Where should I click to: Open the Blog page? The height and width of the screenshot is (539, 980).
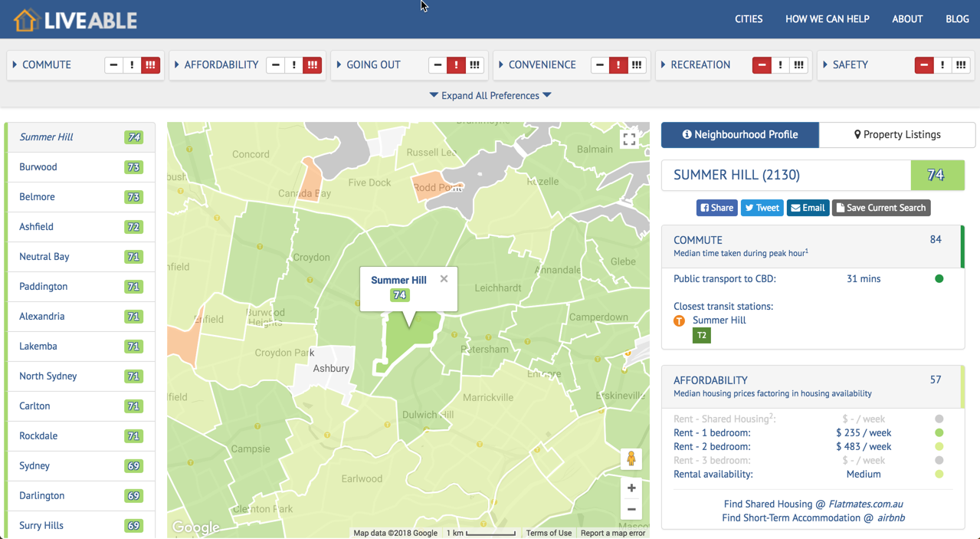coord(957,19)
